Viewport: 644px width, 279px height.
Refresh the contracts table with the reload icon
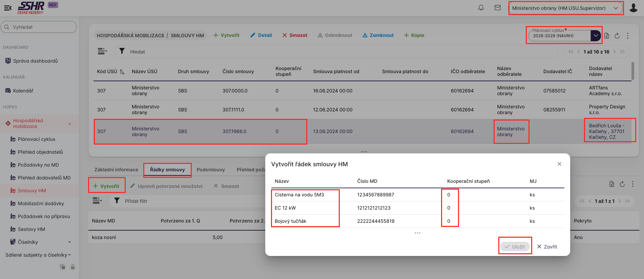(617, 36)
